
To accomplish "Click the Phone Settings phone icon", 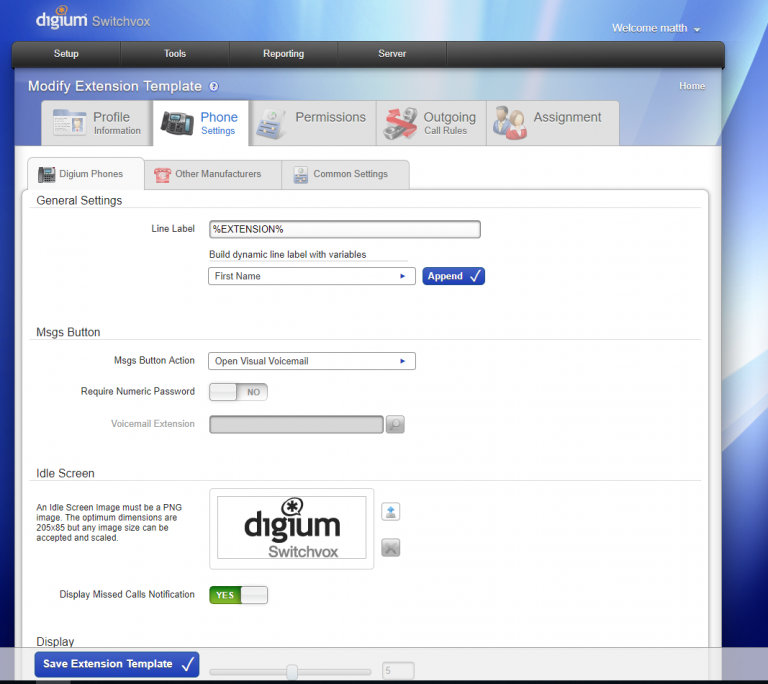I will tap(177, 123).
